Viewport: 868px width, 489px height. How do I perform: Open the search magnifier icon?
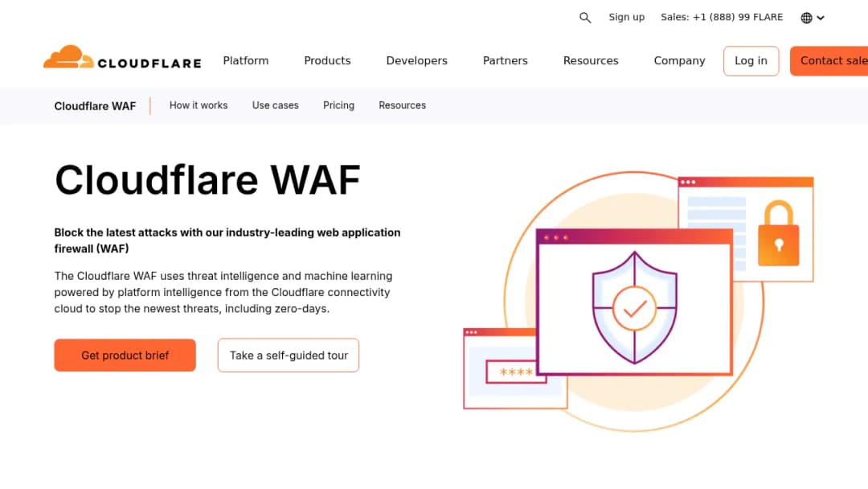point(585,18)
